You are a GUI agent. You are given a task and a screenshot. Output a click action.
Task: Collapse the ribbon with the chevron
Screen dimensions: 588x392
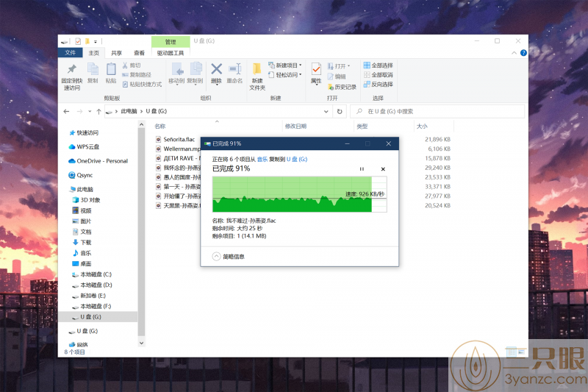[x=514, y=53]
